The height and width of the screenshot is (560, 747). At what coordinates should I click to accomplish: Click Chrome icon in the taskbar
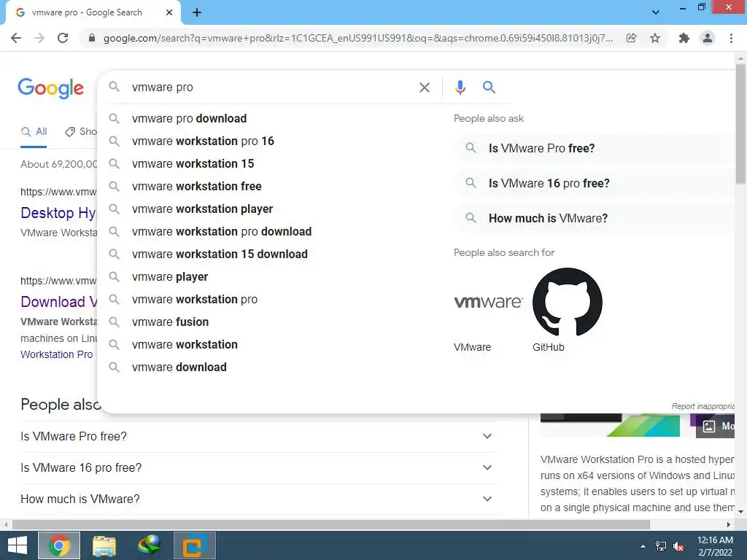58,545
